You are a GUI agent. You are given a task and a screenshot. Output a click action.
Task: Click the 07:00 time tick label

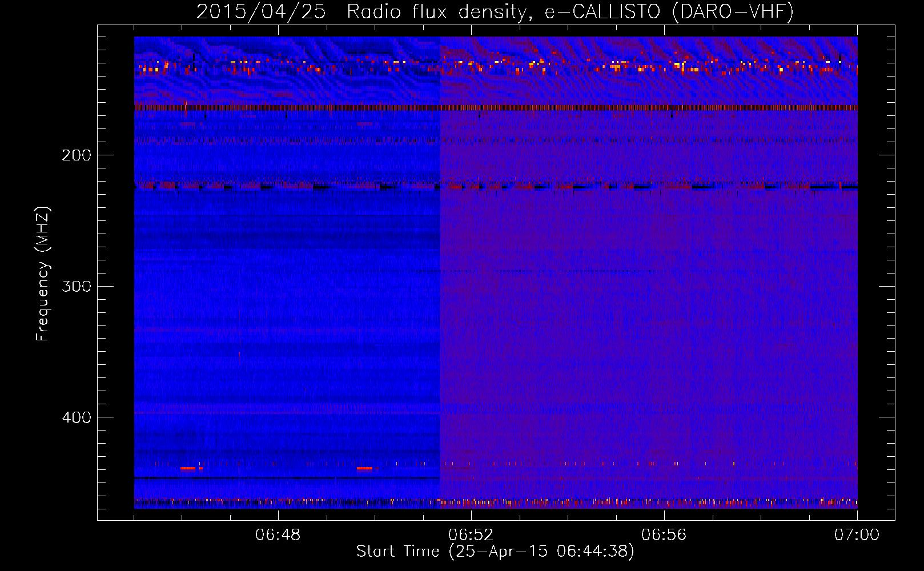coord(857,535)
